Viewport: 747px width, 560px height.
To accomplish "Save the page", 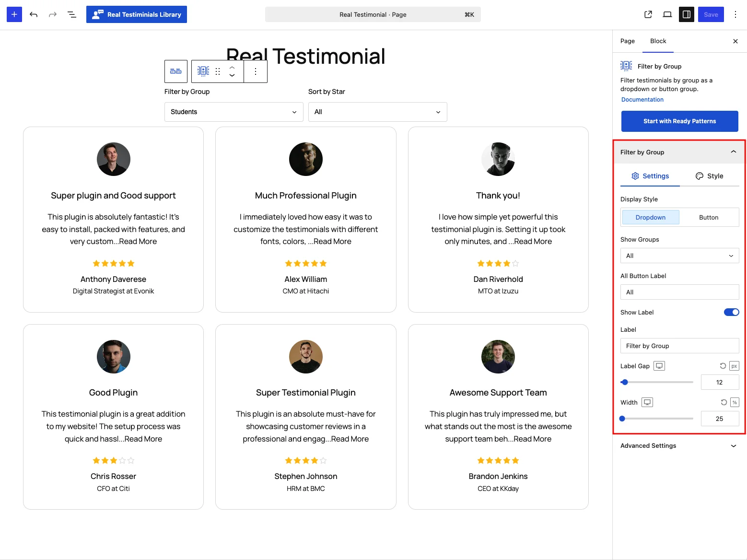I will tap(711, 14).
